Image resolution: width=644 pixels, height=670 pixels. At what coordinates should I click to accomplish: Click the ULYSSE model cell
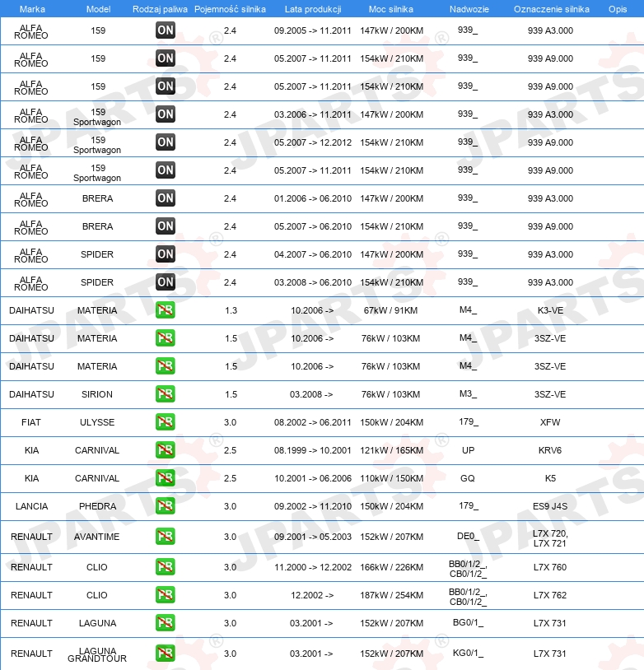97,422
